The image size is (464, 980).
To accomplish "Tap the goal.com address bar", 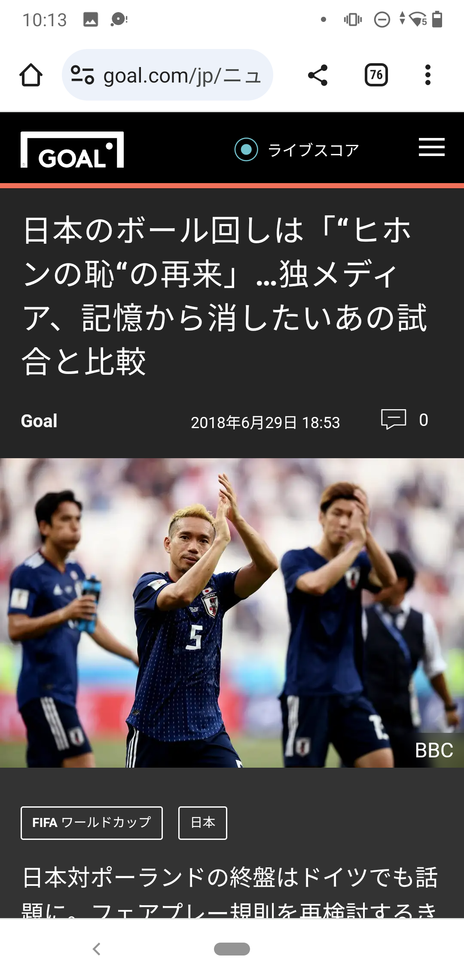I will [x=168, y=75].
